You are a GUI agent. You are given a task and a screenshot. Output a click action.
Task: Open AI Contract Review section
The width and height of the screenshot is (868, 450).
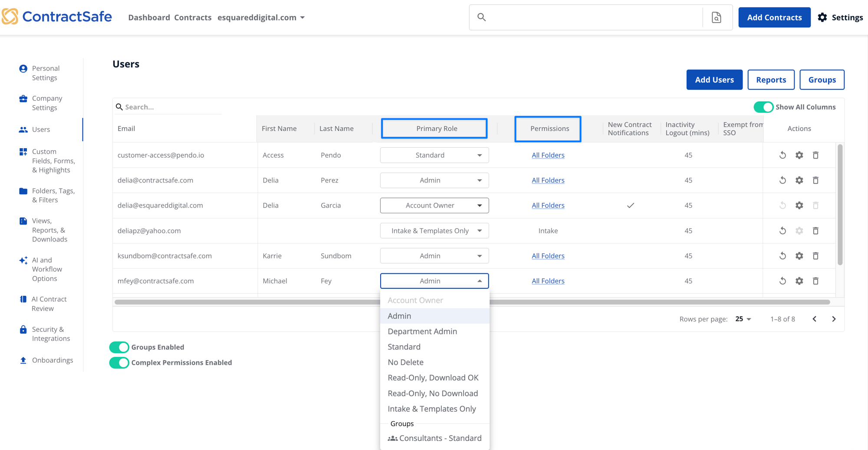(43, 304)
